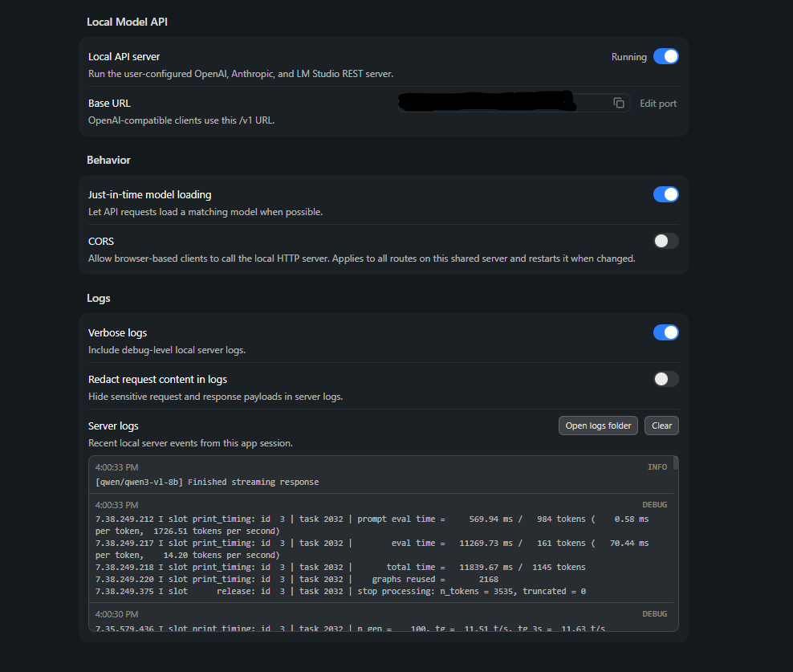This screenshot has width=793, height=672.
Task: Click the redacted Base URL field
Action: [x=514, y=103]
